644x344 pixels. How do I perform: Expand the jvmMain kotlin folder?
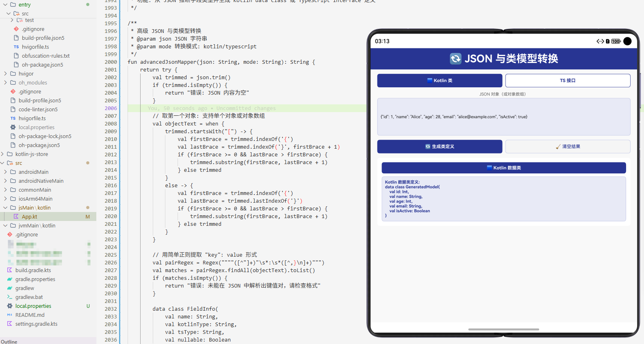pos(5,225)
